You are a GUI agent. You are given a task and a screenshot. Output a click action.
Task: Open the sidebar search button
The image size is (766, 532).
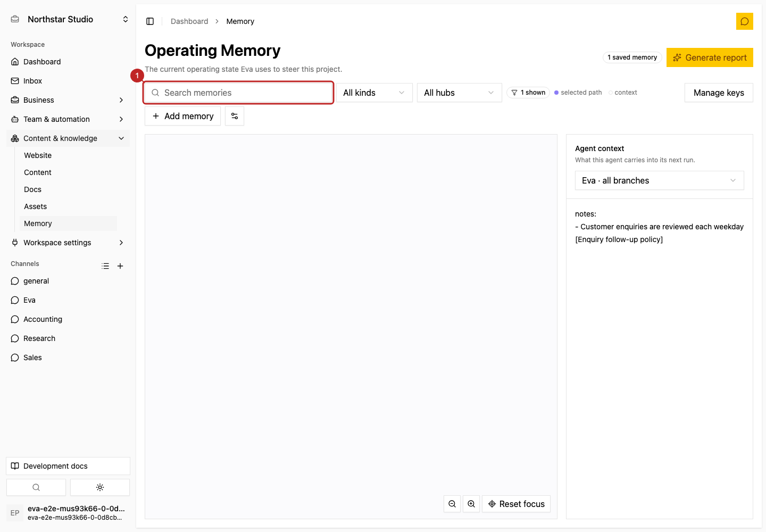[36, 487]
